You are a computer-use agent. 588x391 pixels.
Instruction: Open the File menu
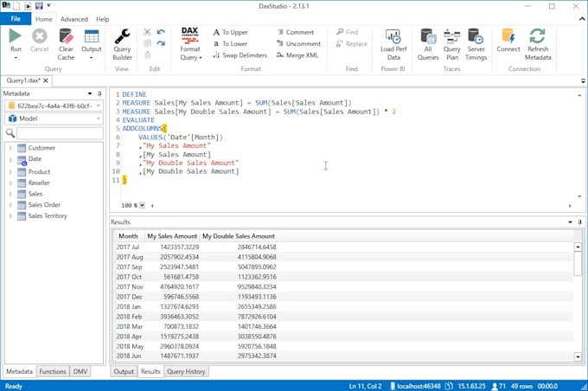tap(16, 19)
